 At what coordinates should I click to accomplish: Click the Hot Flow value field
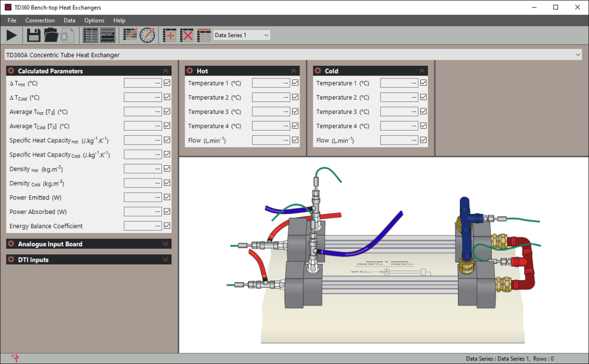(271, 140)
